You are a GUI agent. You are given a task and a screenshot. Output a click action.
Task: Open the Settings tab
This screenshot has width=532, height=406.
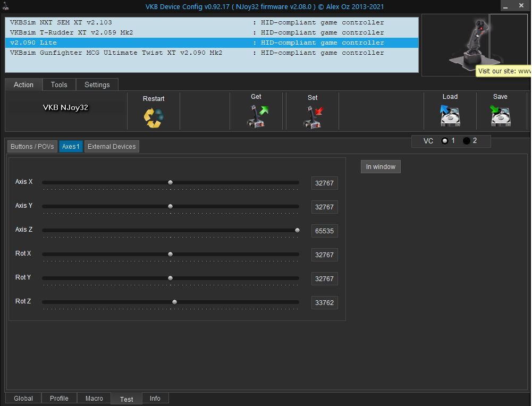tap(97, 85)
